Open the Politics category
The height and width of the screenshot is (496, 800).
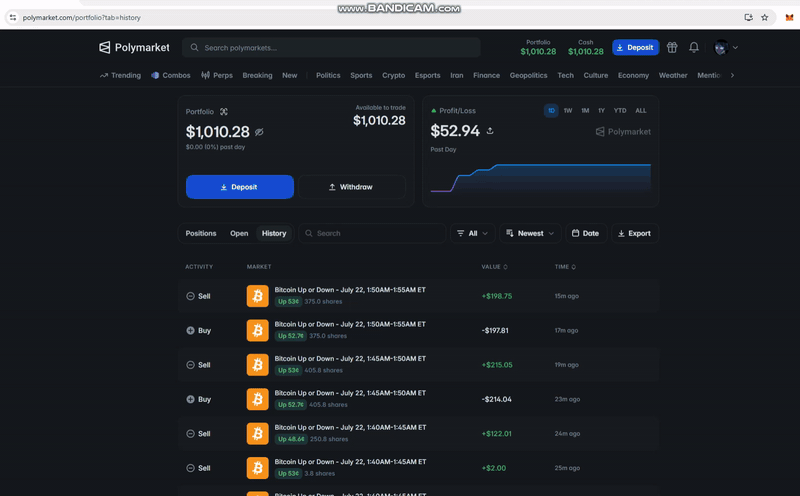328,75
